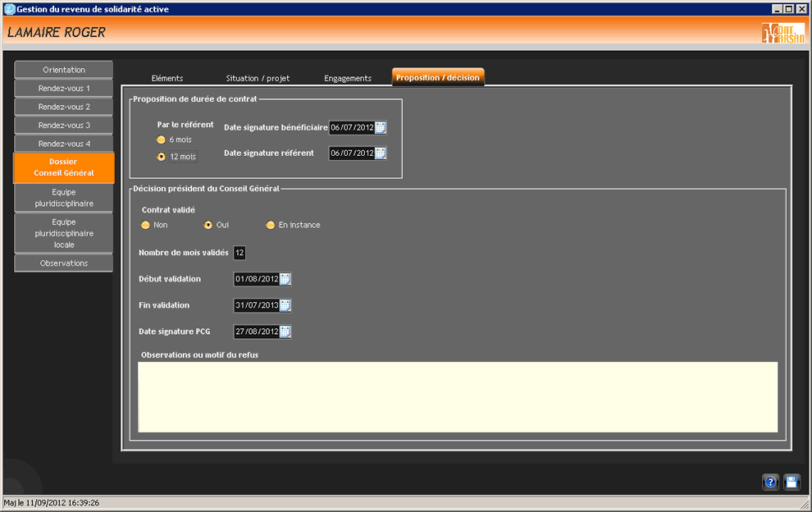Open calendar for Date signature référent
The height and width of the screenshot is (512, 812).
[381, 153]
